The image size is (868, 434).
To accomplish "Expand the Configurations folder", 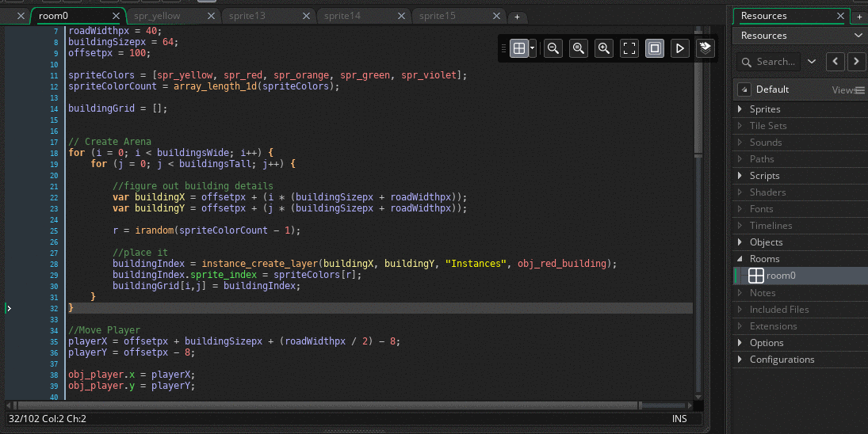I will [x=740, y=359].
